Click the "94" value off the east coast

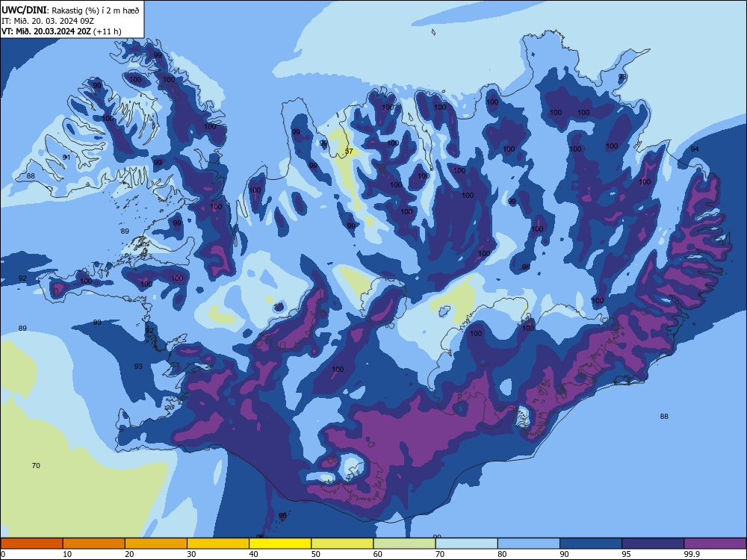(695, 149)
